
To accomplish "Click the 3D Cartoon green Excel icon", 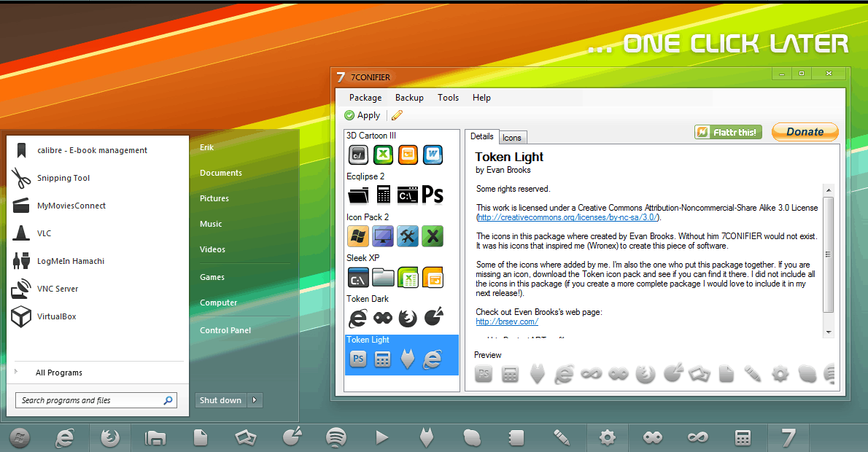I will coord(383,155).
